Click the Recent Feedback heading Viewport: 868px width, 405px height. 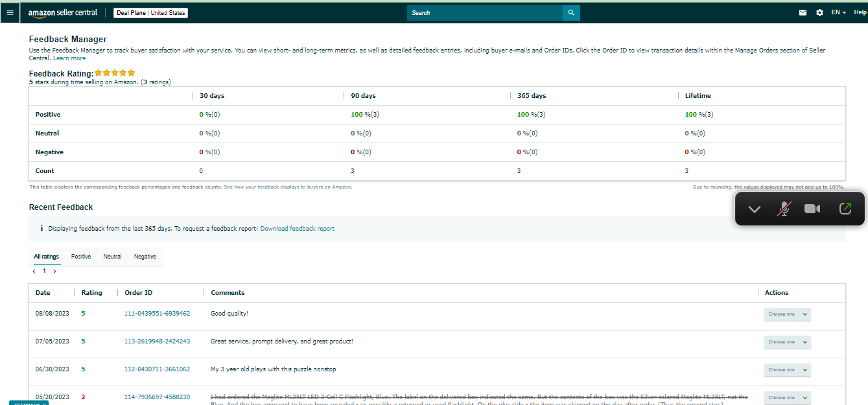[x=61, y=207]
